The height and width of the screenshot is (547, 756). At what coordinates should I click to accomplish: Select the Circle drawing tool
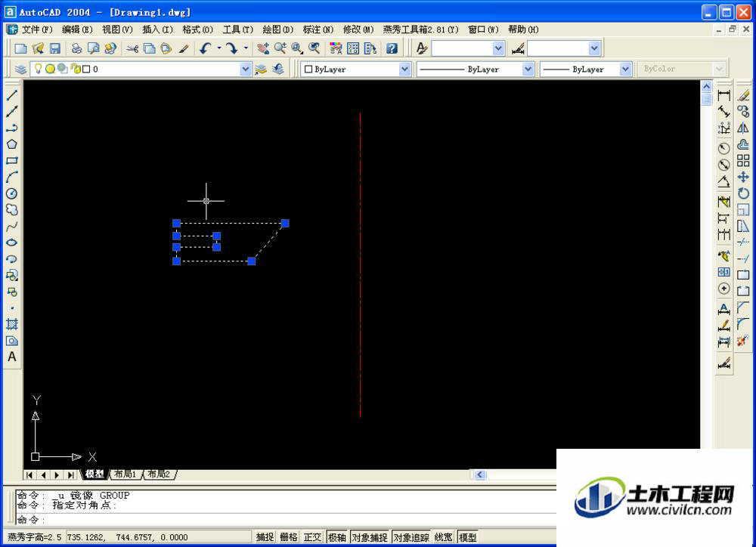[12, 193]
